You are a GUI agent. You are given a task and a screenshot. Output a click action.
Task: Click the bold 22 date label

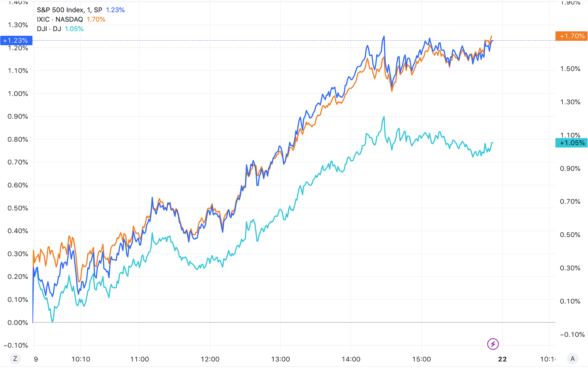click(502, 359)
